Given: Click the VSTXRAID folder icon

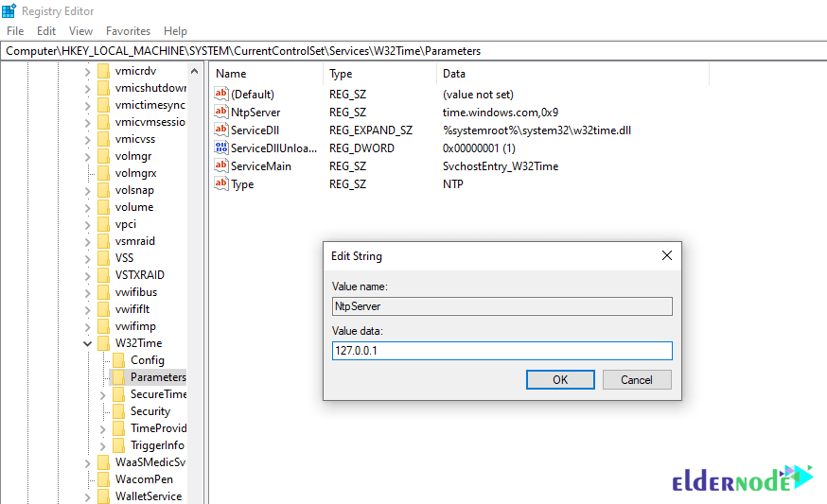Looking at the screenshot, I should click(104, 275).
